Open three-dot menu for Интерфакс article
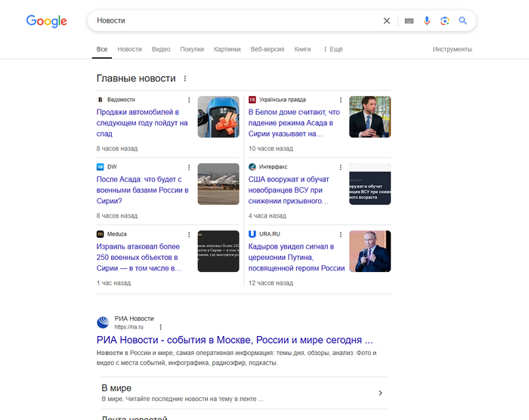This screenshot has height=420, width=529. [x=340, y=167]
